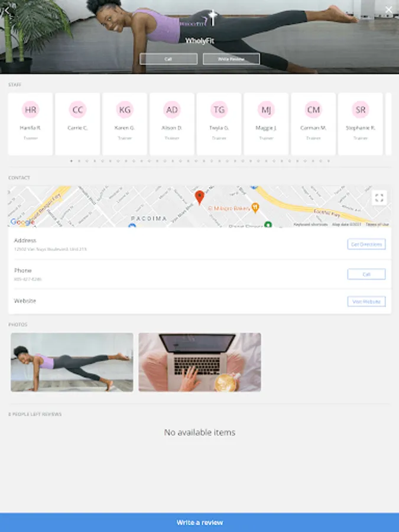Tap the Write Review button in the header
Viewport: 399px width, 532px height.
pos(231,59)
